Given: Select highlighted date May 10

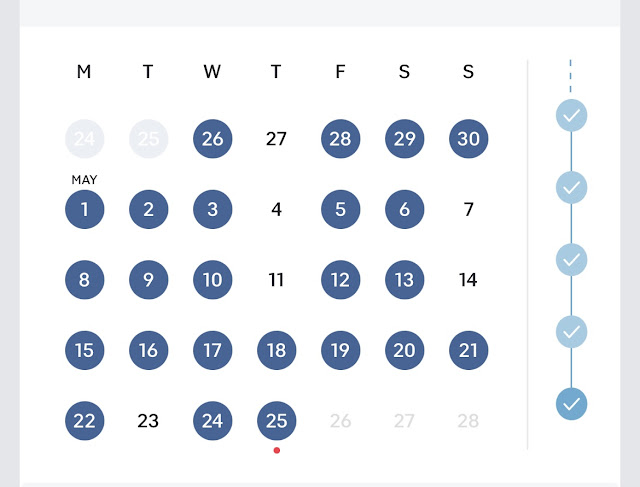Looking at the screenshot, I should (213, 280).
